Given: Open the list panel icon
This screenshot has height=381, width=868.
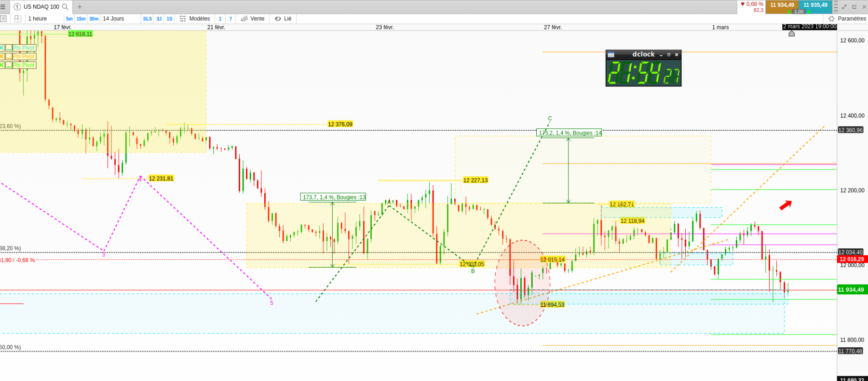Looking at the screenshot, I should pyautogui.click(x=3, y=19).
